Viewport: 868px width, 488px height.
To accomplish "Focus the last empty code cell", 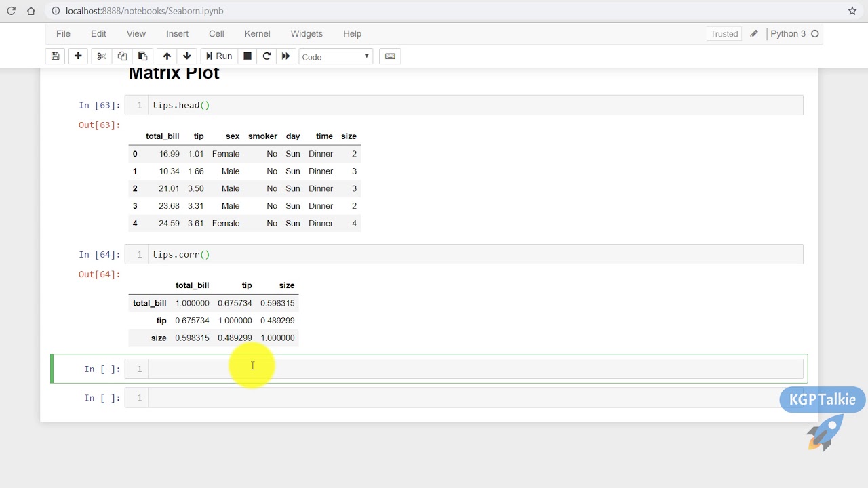I will point(477,397).
